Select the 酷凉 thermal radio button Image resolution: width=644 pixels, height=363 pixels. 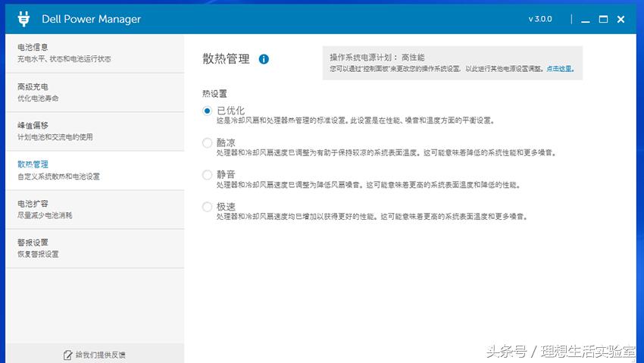coord(208,143)
